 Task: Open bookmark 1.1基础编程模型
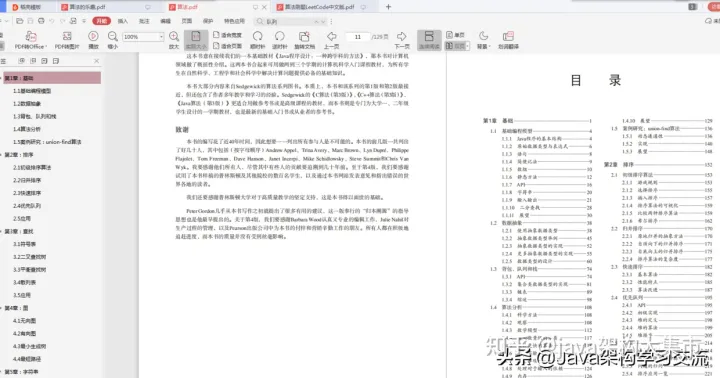tap(32, 91)
